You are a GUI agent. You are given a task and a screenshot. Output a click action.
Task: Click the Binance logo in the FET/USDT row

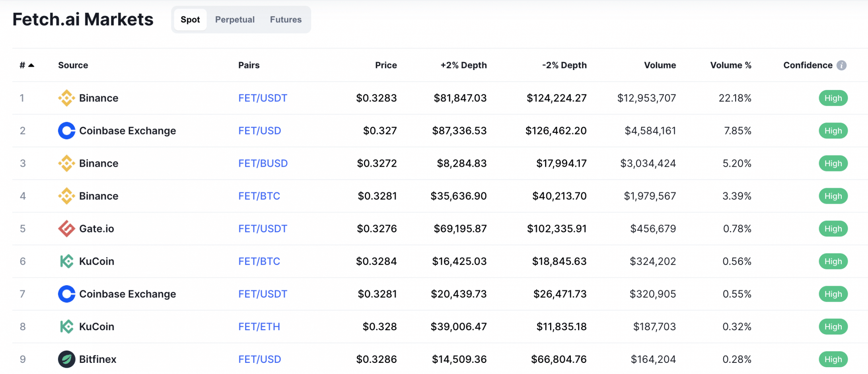[x=66, y=98]
